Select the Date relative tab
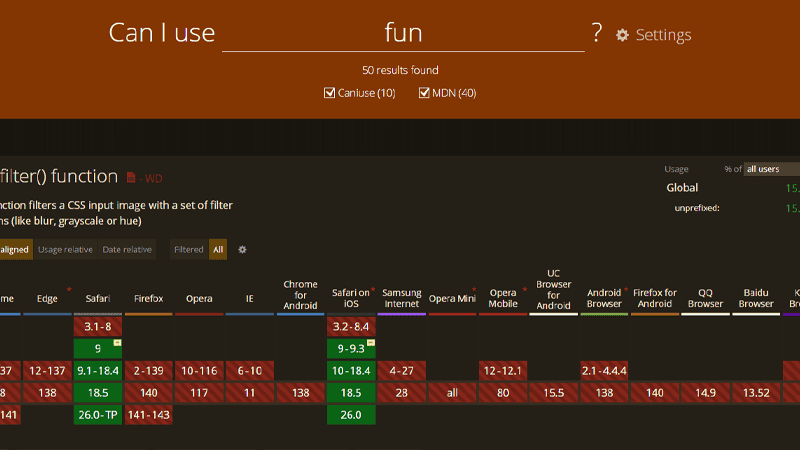800x450 pixels. 127,249
